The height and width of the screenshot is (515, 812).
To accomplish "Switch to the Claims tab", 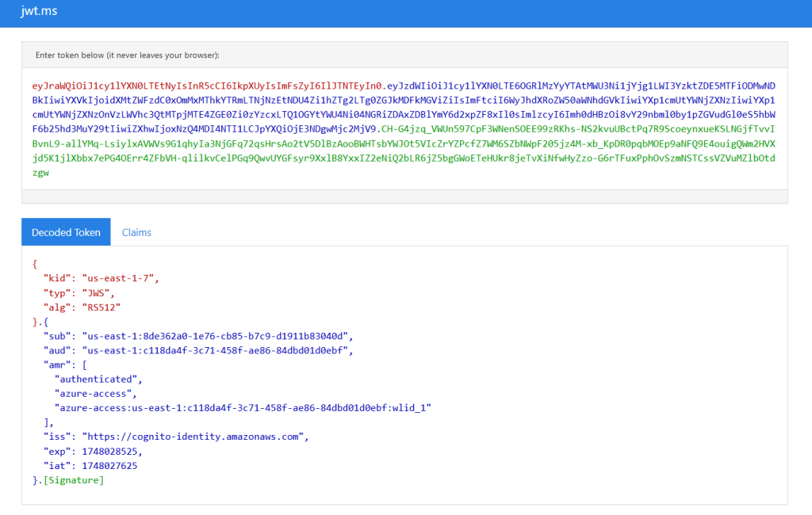I will [136, 232].
